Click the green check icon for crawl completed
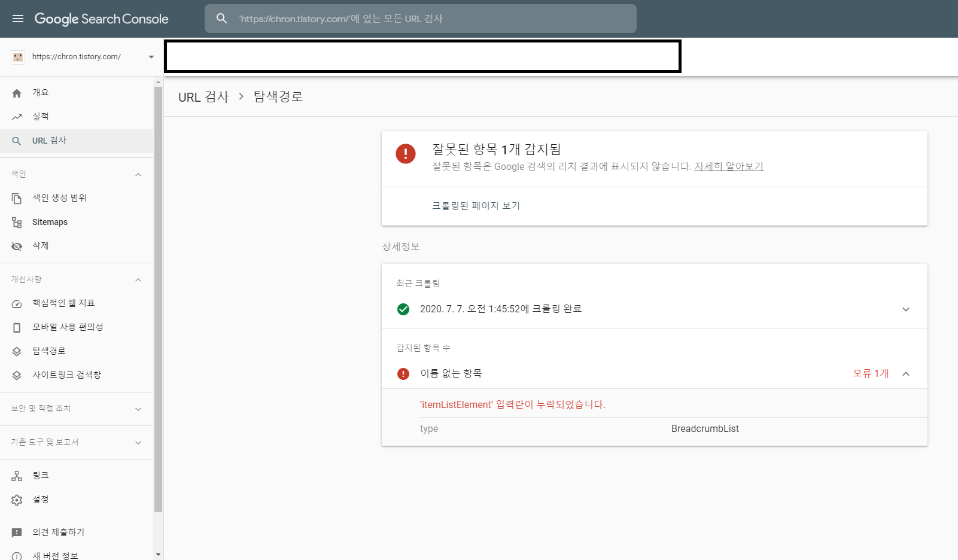This screenshot has height=560, width=958. coord(403,309)
